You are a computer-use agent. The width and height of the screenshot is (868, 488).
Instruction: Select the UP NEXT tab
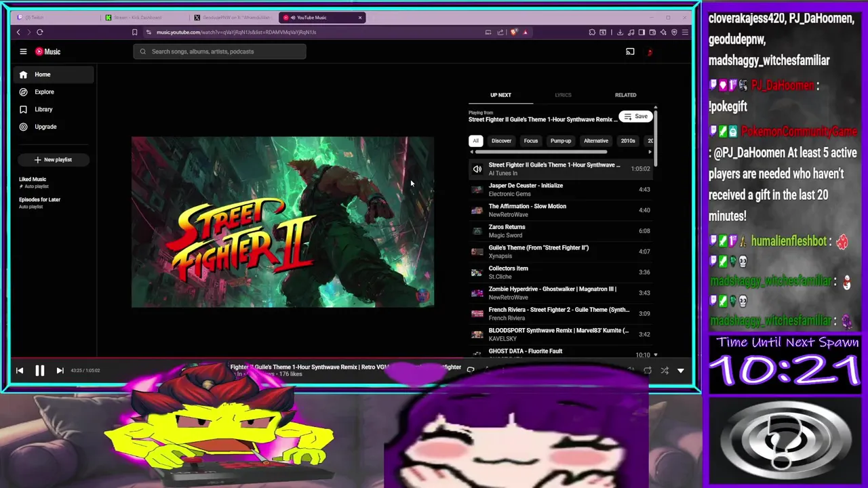(500, 95)
